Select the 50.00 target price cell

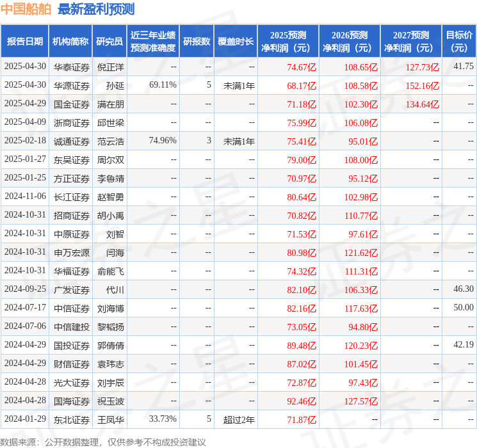click(x=463, y=308)
